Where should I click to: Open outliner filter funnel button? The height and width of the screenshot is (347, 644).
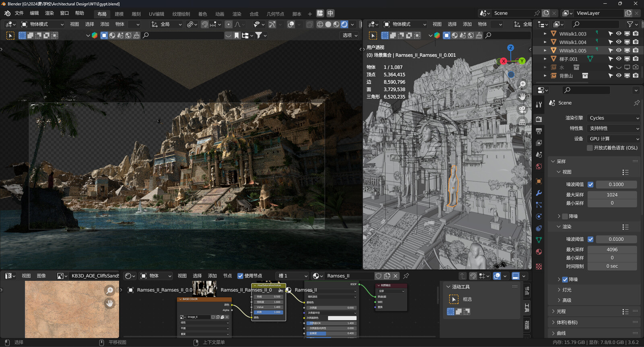630,24
